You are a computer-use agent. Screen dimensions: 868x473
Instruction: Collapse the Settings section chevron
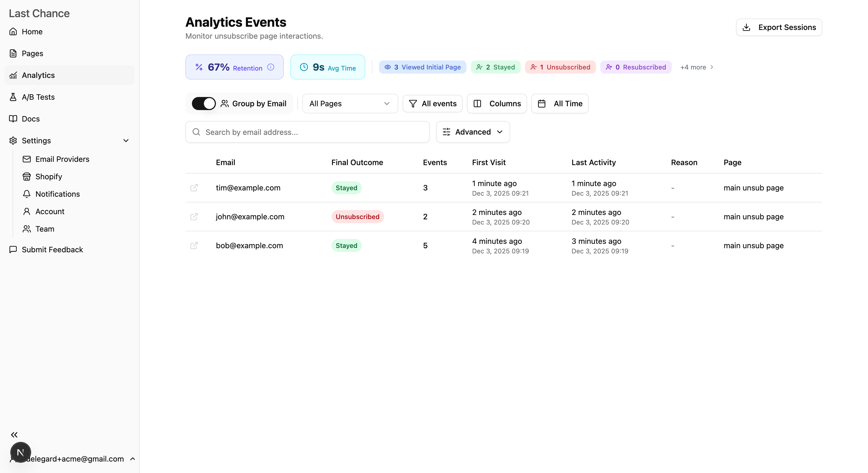click(x=126, y=141)
